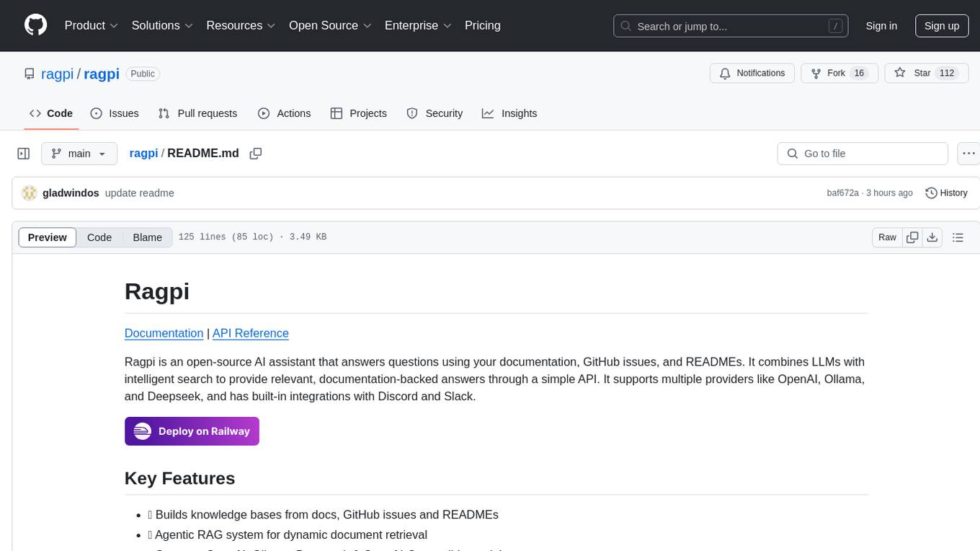The image size is (980, 551).
Task: Click the Sign up button
Action: coord(942,26)
